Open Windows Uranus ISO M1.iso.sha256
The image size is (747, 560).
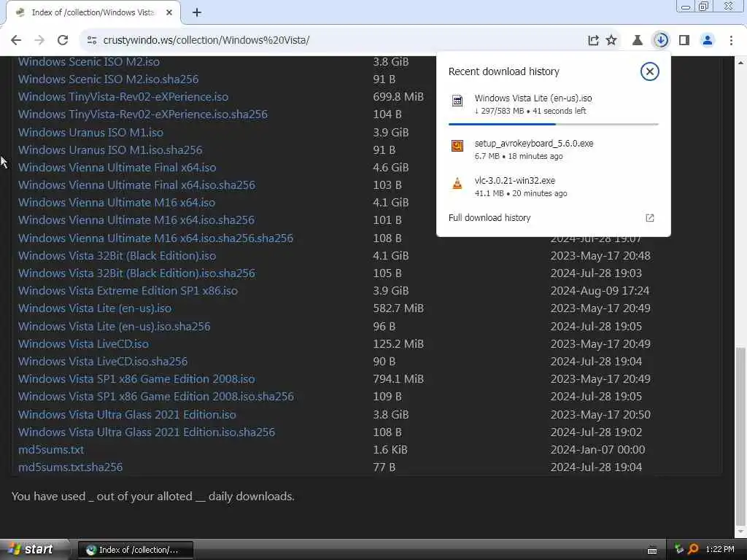coord(110,150)
